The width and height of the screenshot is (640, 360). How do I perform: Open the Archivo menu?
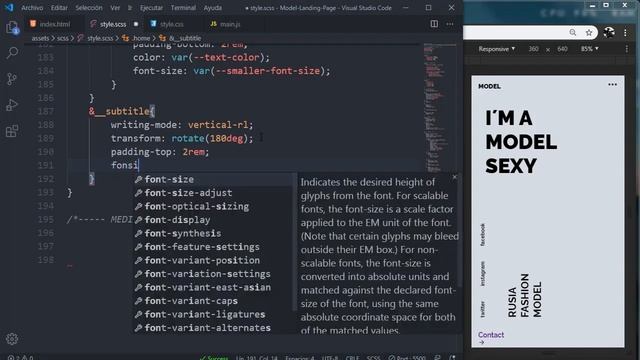click(x=32, y=8)
